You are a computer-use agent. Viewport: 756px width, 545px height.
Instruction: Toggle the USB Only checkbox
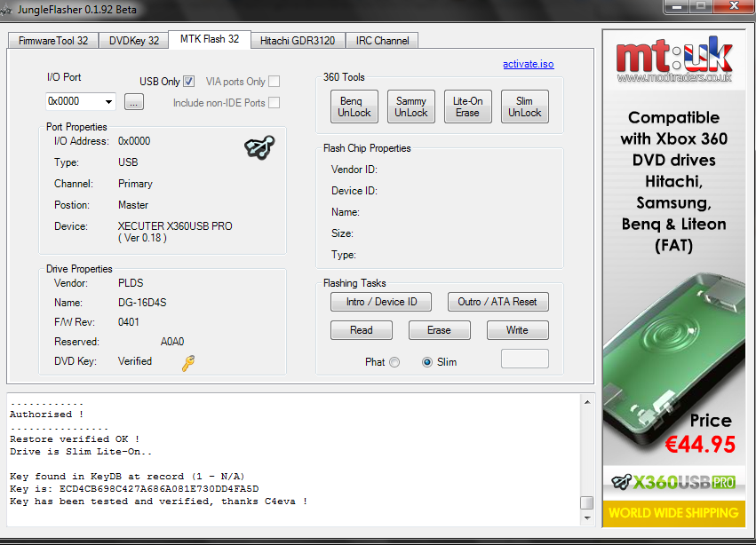tap(189, 82)
